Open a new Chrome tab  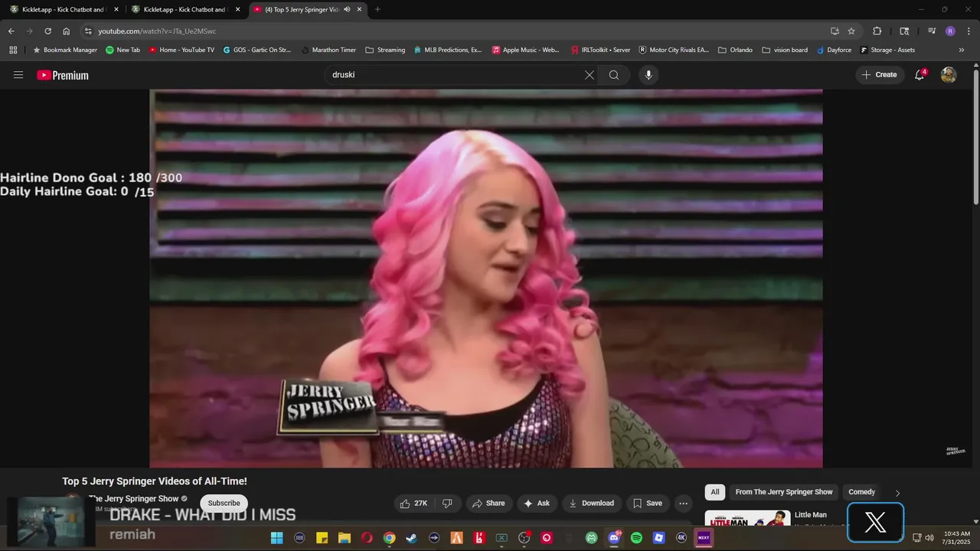[x=377, y=9]
